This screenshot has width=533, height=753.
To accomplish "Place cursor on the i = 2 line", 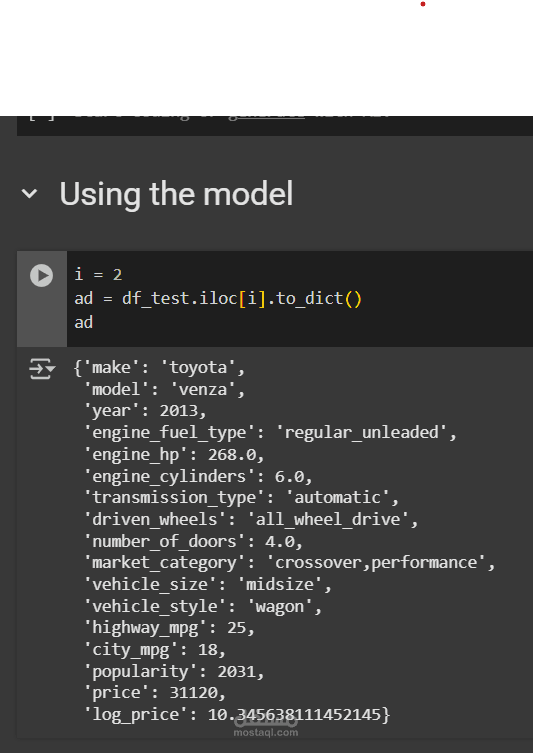I will (x=98, y=275).
